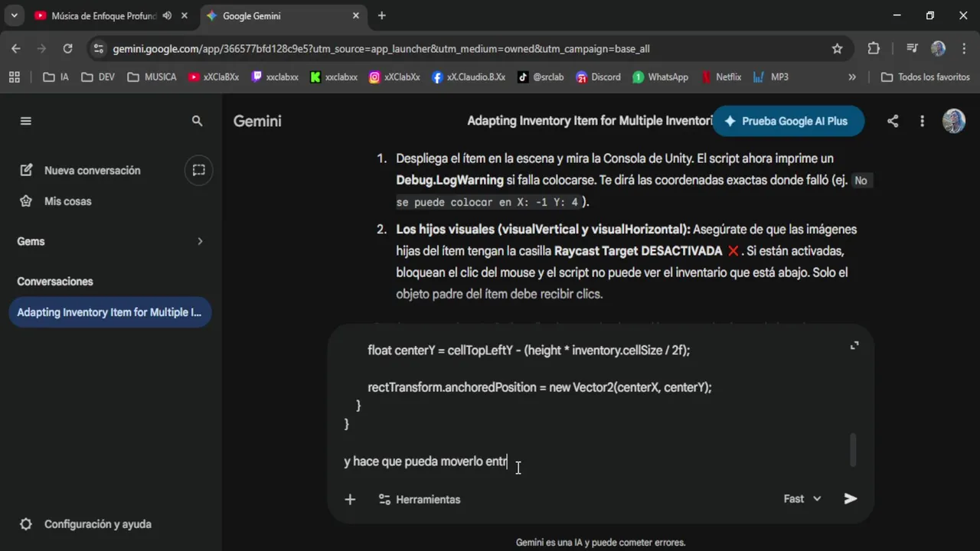980x551 pixels.
Task: Share the conversation using share icon
Action: pyautogui.click(x=893, y=121)
